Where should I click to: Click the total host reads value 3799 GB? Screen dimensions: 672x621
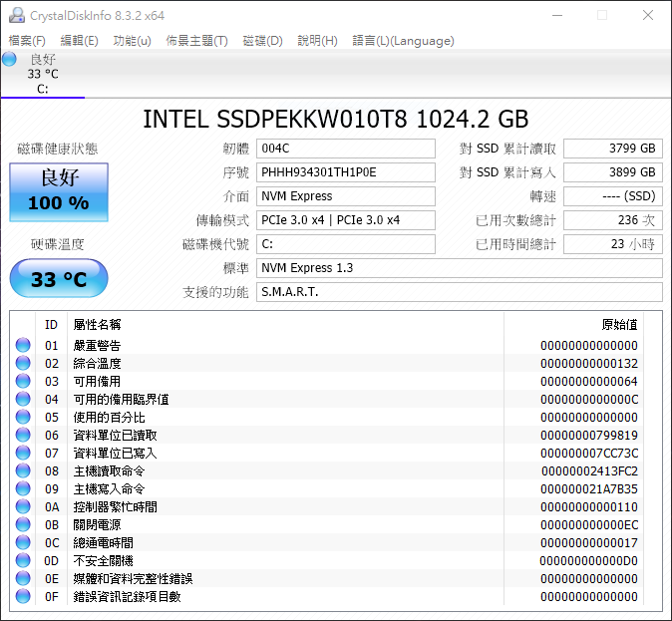(613, 149)
